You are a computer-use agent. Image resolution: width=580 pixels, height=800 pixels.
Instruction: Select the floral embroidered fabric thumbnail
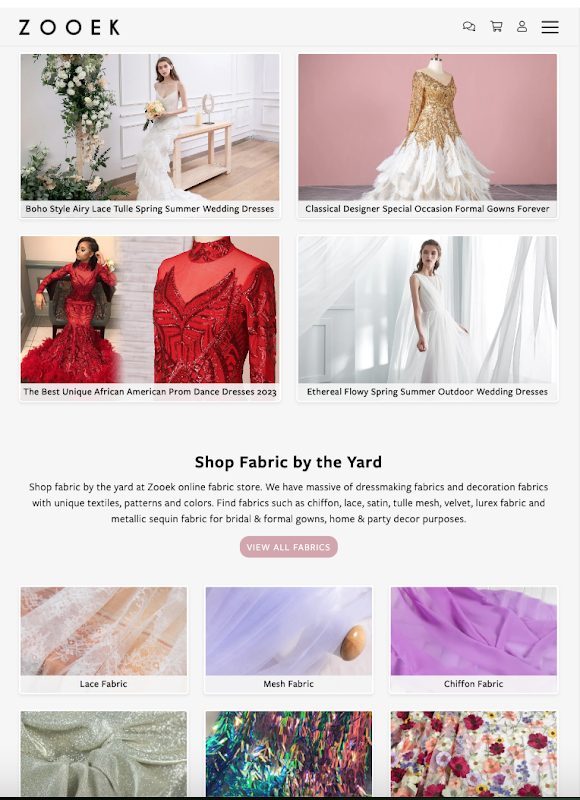coord(474,754)
